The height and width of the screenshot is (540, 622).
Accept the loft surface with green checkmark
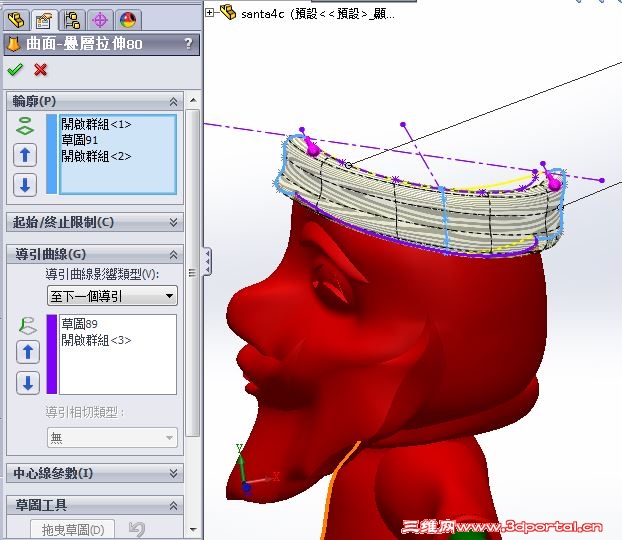pyautogui.click(x=15, y=70)
